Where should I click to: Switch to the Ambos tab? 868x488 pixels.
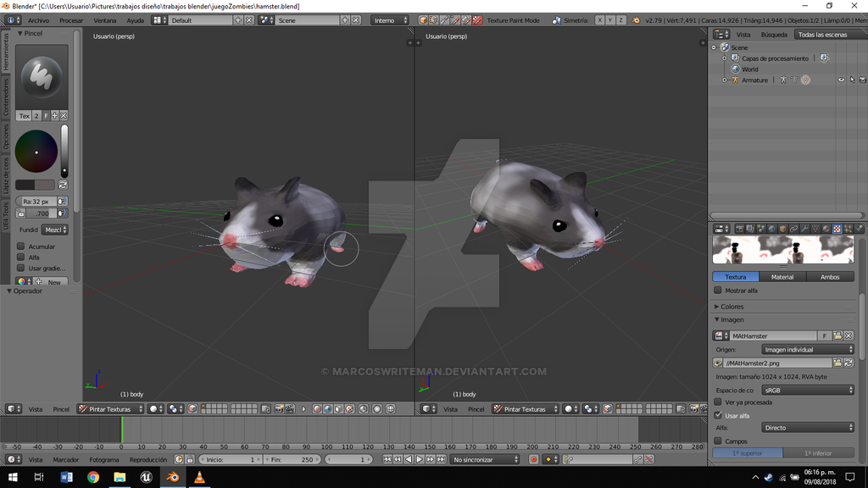tap(830, 277)
